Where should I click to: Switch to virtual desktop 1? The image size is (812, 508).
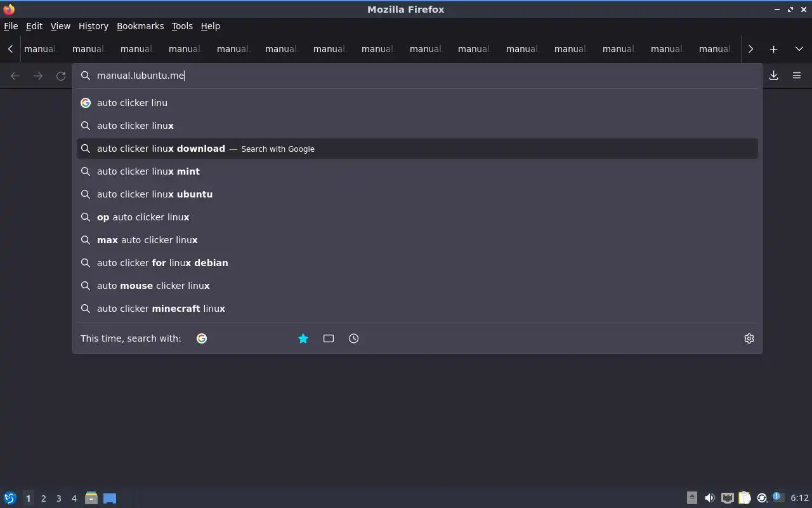28,498
